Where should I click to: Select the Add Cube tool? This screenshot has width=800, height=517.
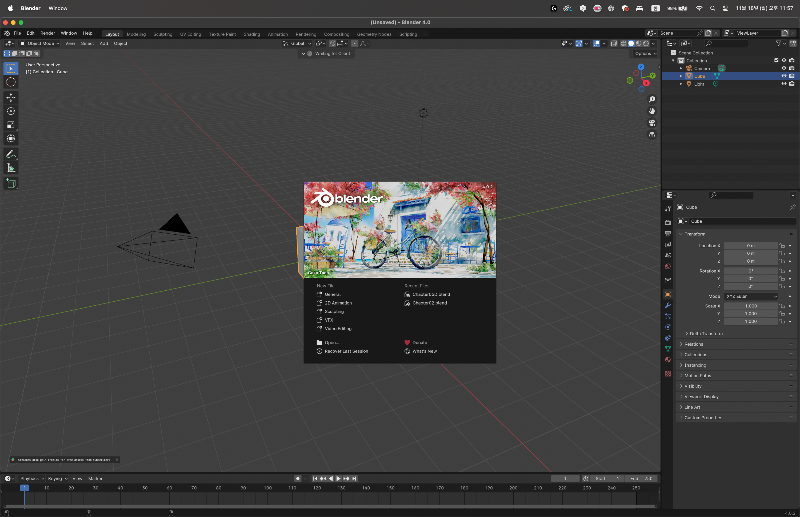[x=11, y=183]
